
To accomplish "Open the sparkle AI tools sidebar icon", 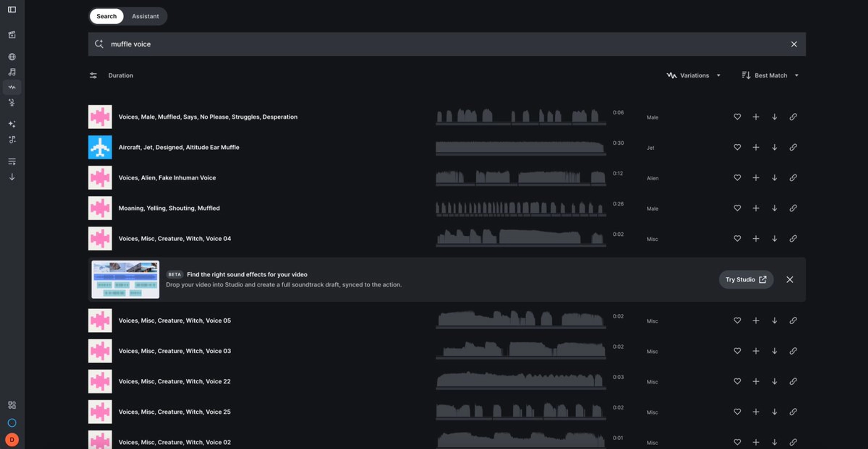I will [12, 124].
